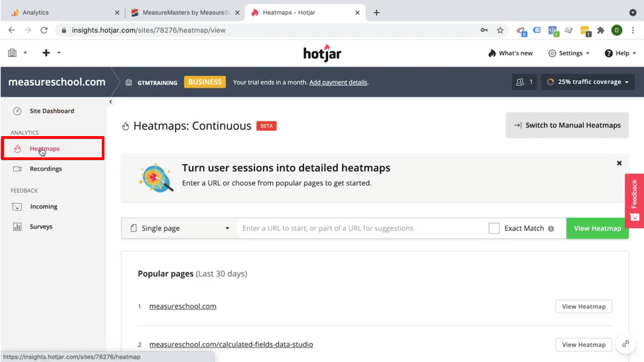Open Surveys in the sidebar
644x362 pixels.
pyautogui.click(x=41, y=227)
